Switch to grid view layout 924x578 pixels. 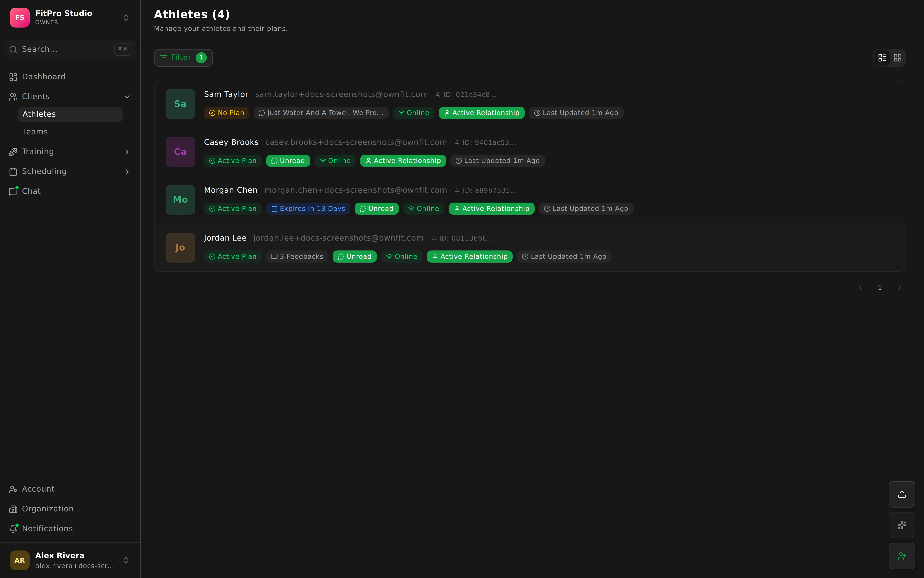pos(898,58)
